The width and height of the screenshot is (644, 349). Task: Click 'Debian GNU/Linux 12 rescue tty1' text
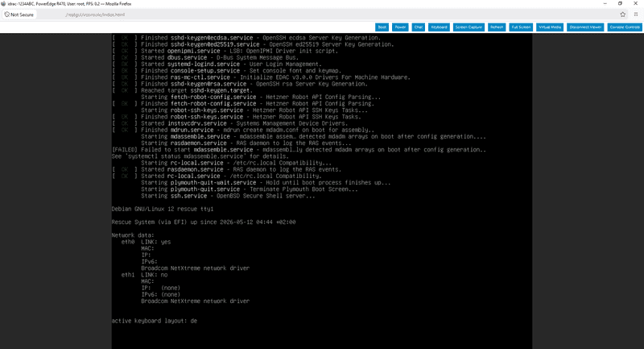pyautogui.click(x=163, y=209)
